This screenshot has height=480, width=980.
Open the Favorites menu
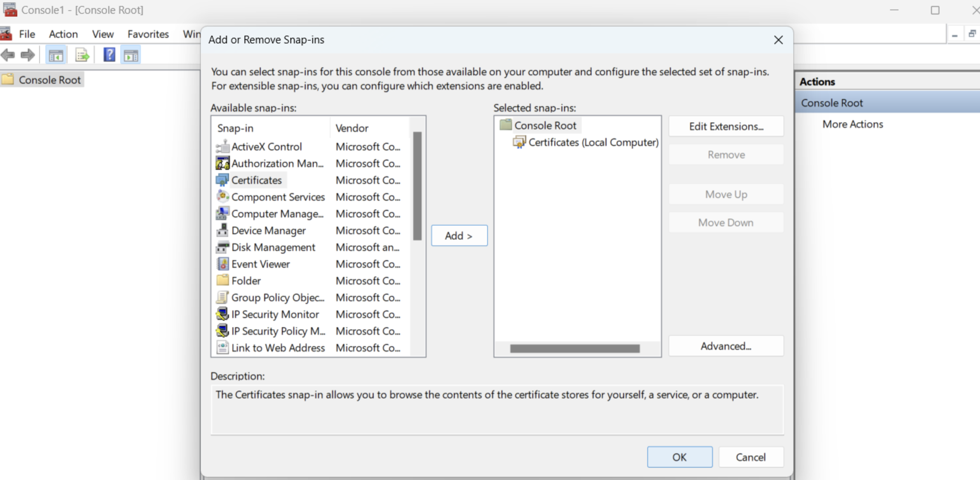148,34
